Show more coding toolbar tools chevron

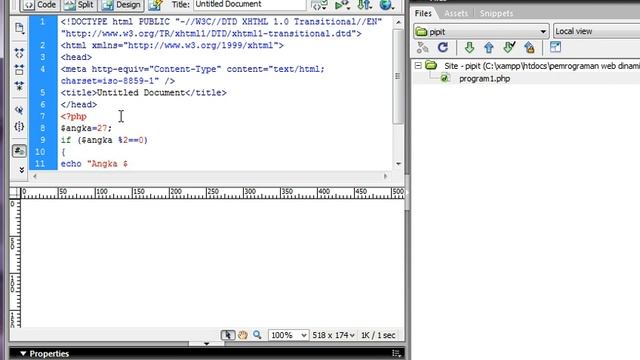21,170
